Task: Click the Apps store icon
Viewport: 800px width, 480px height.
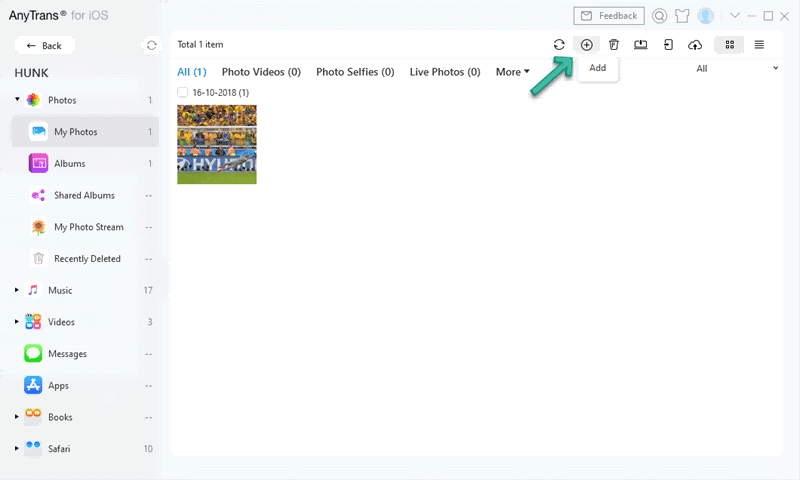Action: point(33,385)
